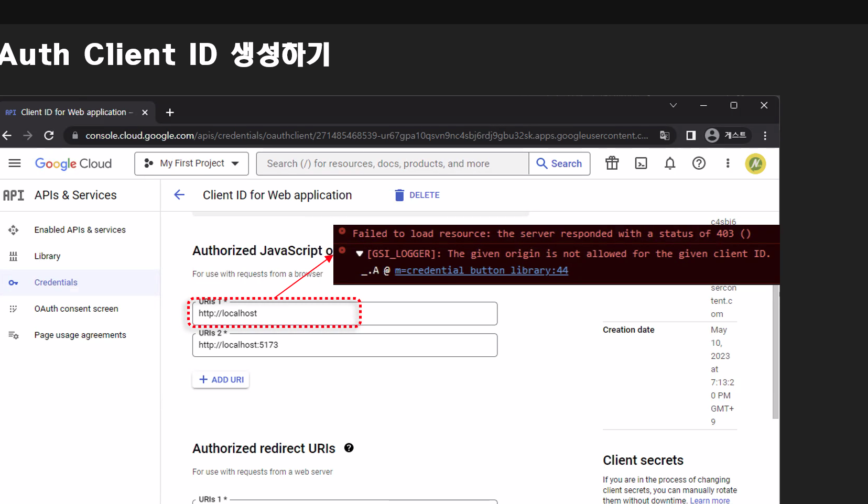
Task: Open the console settings three-dot menu
Action: [x=728, y=163]
